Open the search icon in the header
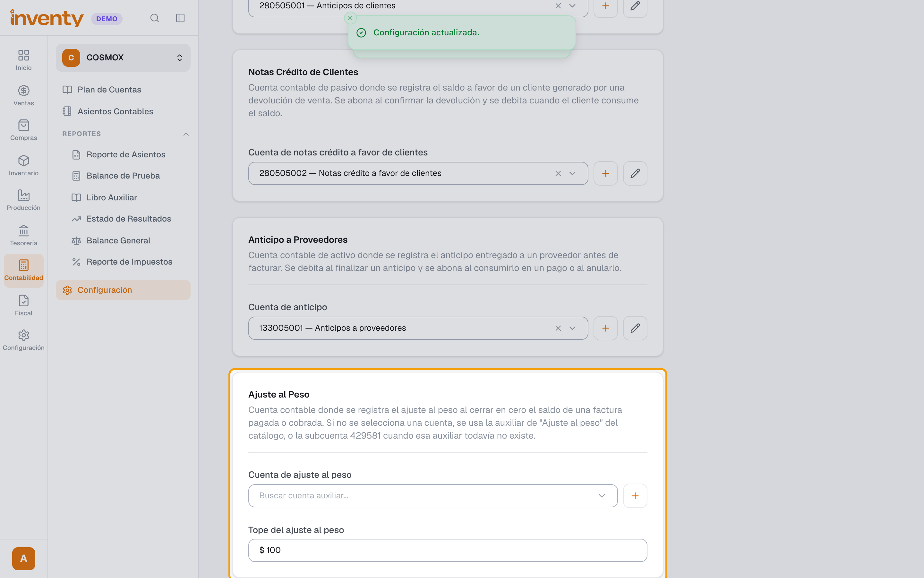The width and height of the screenshot is (924, 578). pyautogui.click(x=154, y=18)
